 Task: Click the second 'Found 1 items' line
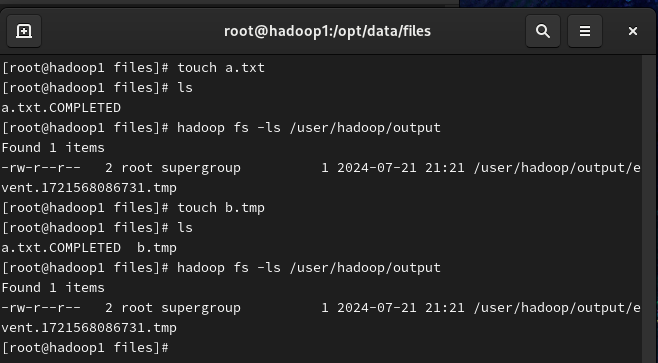[x=53, y=288]
